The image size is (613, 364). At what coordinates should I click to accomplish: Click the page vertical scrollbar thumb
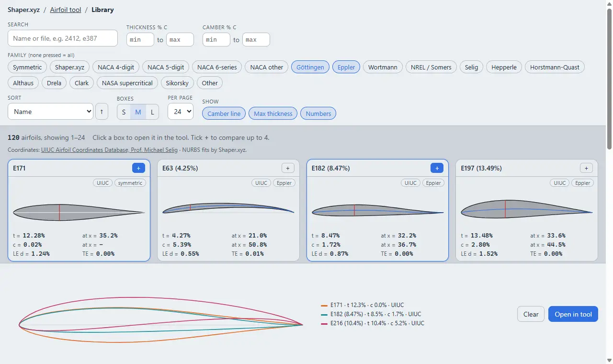point(609,79)
